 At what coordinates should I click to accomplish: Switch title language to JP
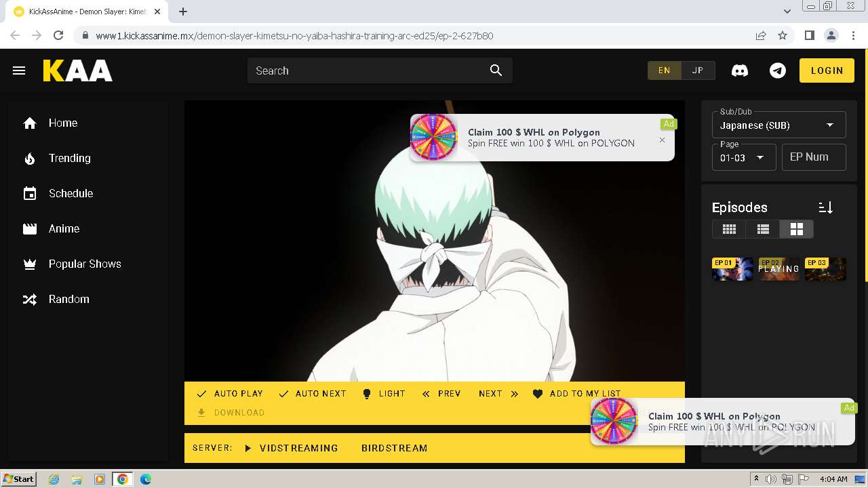pyautogui.click(x=698, y=70)
